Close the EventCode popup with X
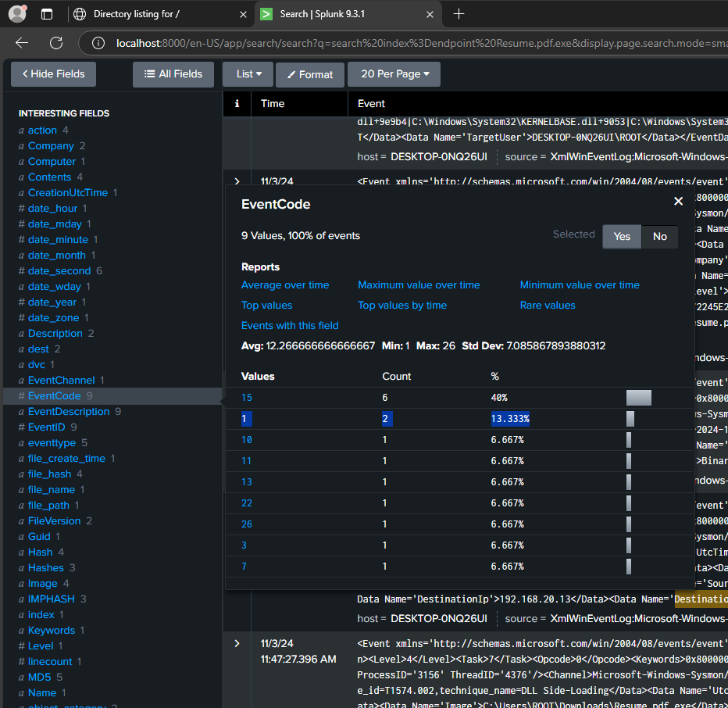The image size is (728, 708). tap(678, 202)
